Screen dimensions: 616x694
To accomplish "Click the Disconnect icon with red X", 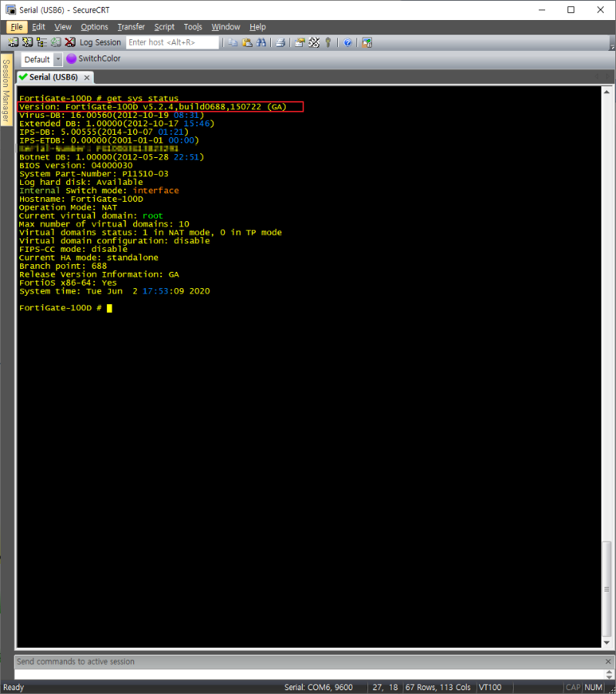I will click(70, 42).
